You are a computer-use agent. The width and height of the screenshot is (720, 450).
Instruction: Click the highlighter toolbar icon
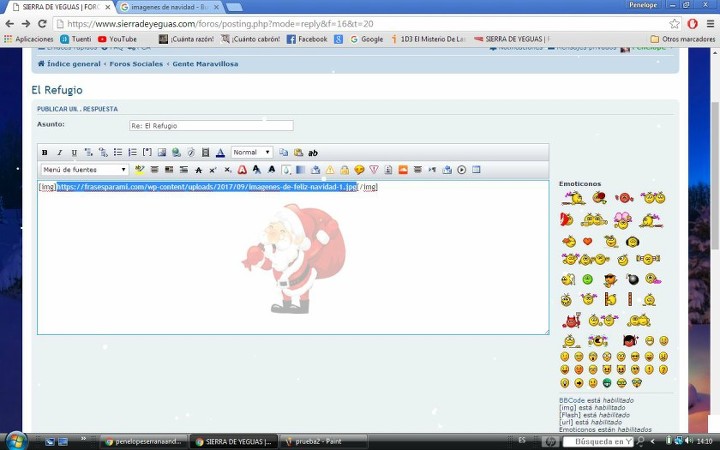[x=139, y=170]
